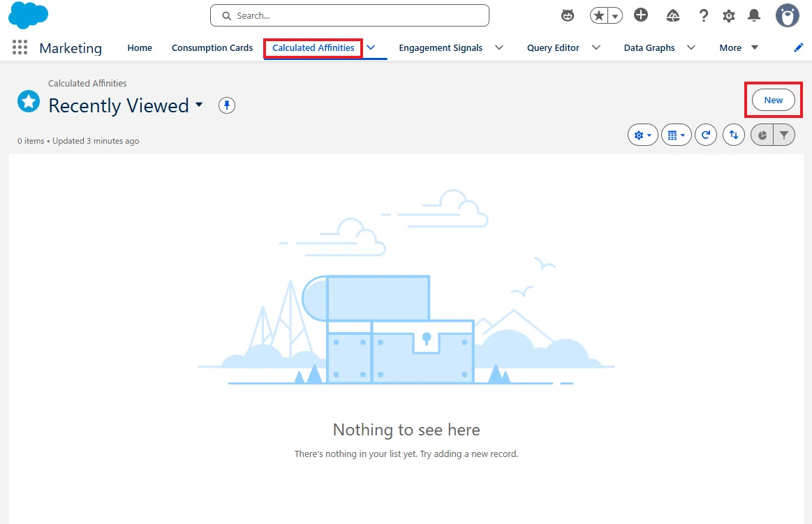812x524 pixels.
Task: Switch to the Consumption Cards tab
Action: (x=212, y=47)
